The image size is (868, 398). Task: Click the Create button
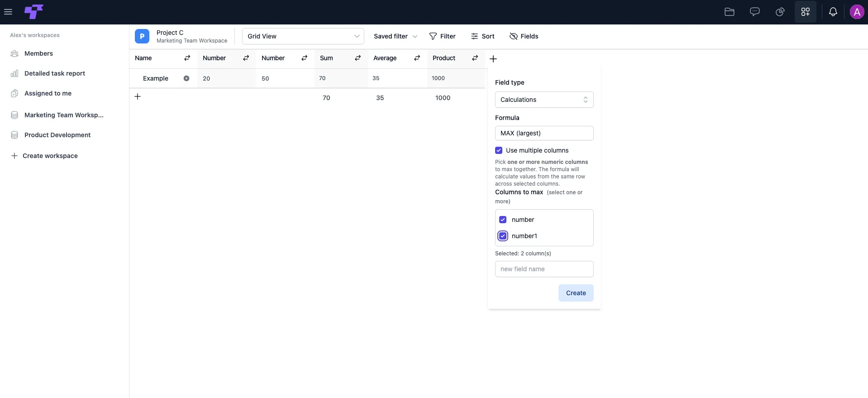[576, 293]
